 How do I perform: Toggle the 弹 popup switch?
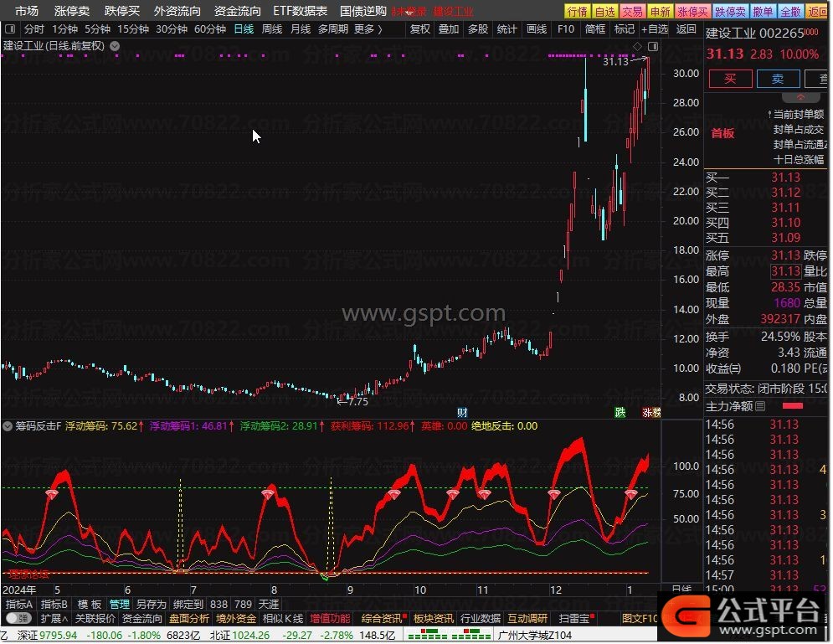(x=18, y=618)
